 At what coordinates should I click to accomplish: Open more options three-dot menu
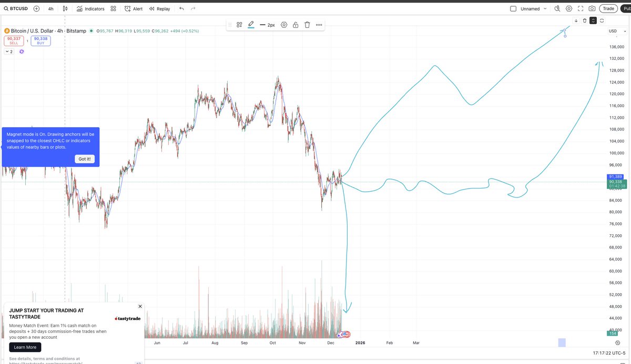point(319,25)
